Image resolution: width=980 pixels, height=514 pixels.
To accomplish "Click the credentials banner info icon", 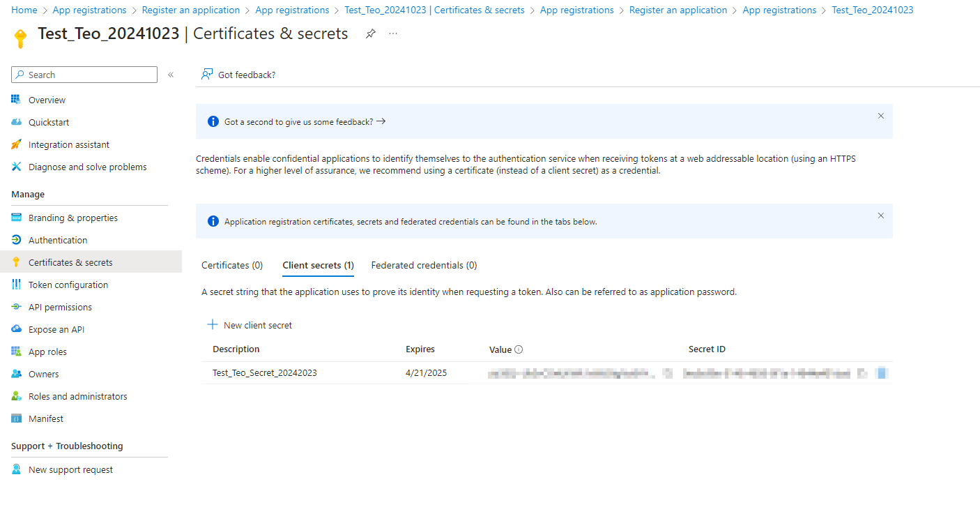I will coord(213,221).
